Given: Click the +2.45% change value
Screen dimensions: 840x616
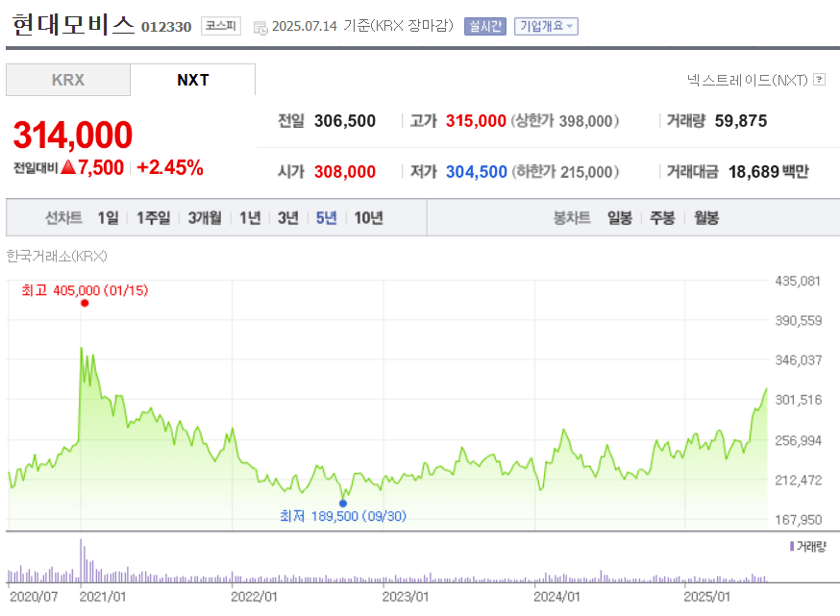Looking at the screenshot, I should tap(170, 167).
